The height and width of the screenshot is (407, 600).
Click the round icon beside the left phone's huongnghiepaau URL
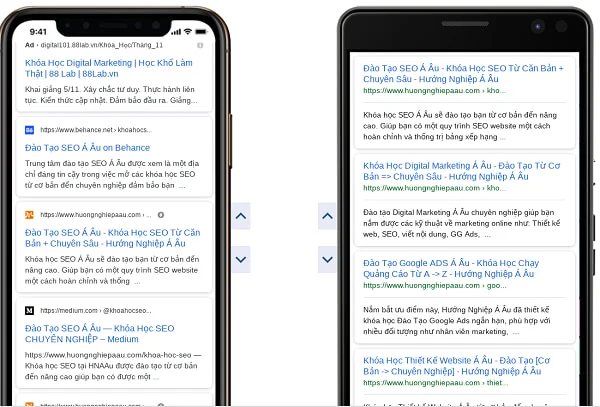pos(161,215)
